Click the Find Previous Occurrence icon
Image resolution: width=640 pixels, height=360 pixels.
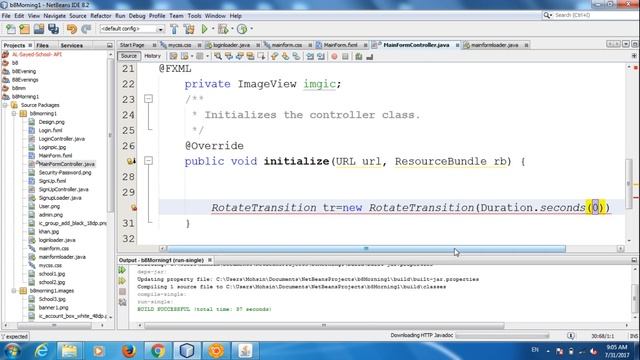coord(229,56)
